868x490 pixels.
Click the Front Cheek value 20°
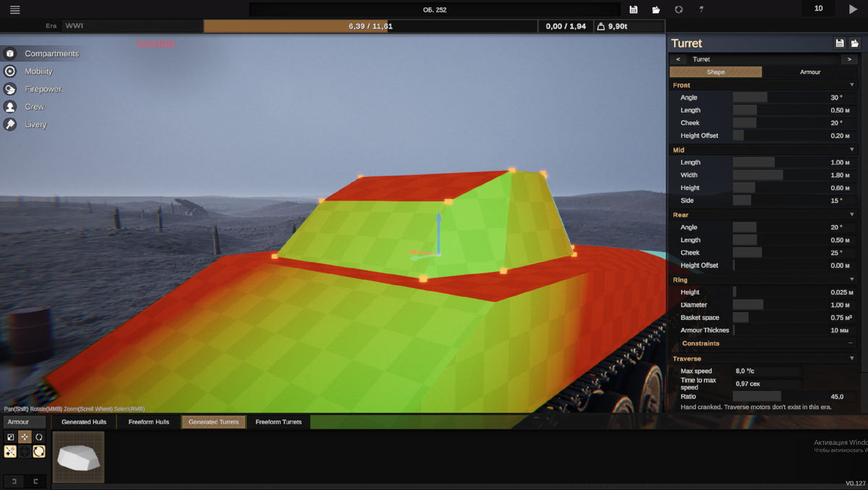(x=836, y=123)
